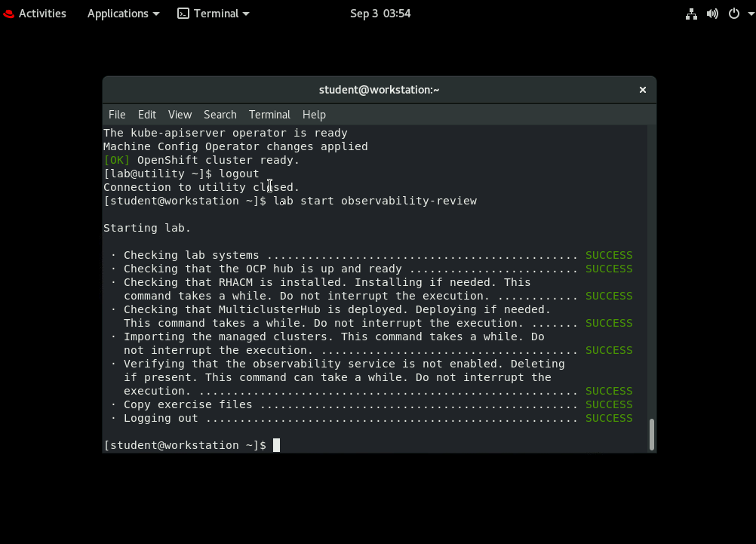
Task: Click the terminal icon in top bar
Action: (183, 14)
